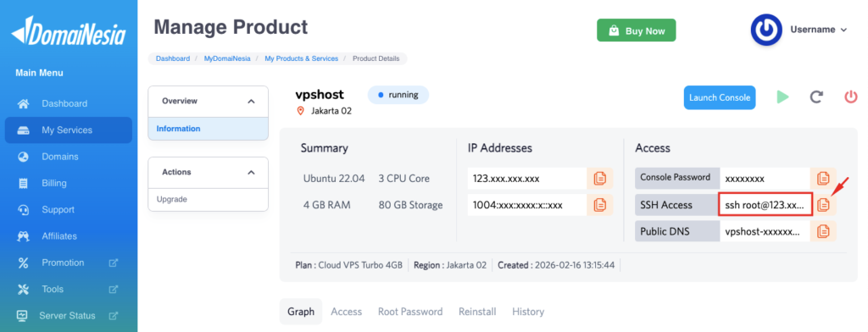Click the Ubuntu 22.04 summary text
Viewport: 868px width, 332px height.
pos(334,179)
